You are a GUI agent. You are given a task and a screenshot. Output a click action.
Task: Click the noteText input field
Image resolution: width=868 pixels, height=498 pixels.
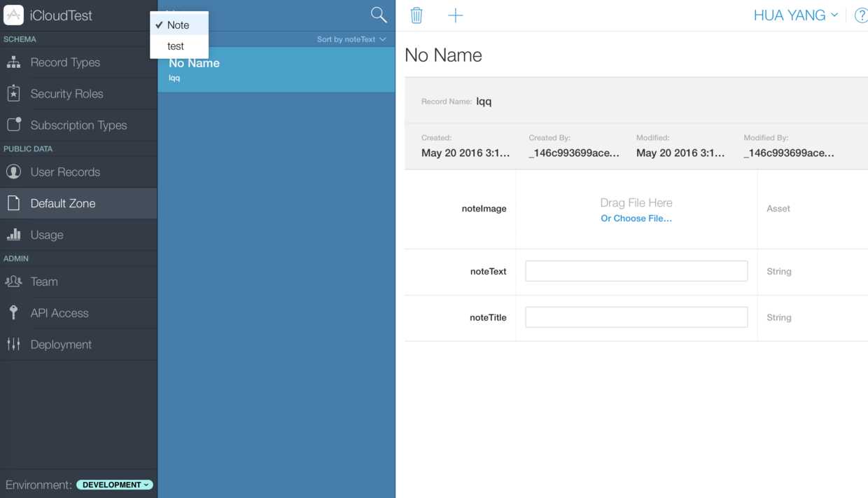click(x=636, y=271)
